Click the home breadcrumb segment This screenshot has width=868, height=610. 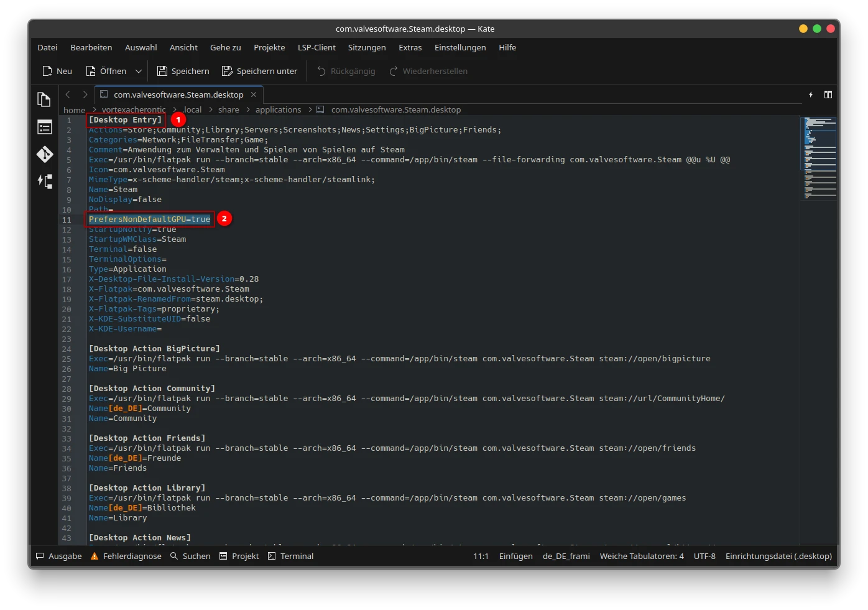pyautogui.click(x=75, y=110)
